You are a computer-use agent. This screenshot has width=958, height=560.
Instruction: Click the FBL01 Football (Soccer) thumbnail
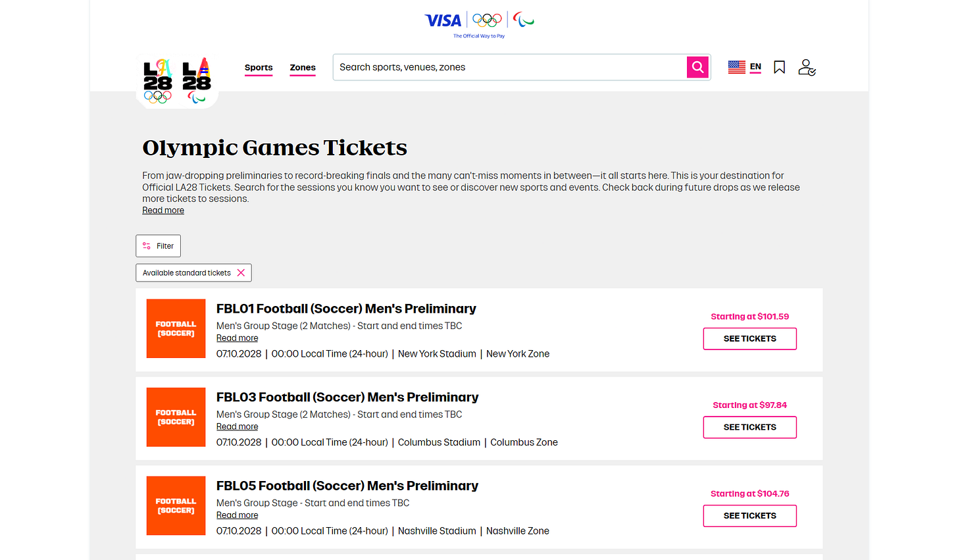176,328
